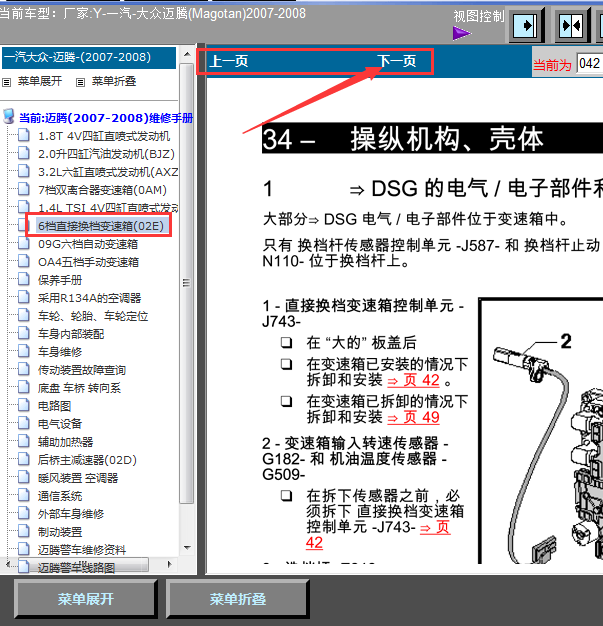Open 外部车身维修 entry
This screenshot has width=603, height=626.
click(71, 514)
